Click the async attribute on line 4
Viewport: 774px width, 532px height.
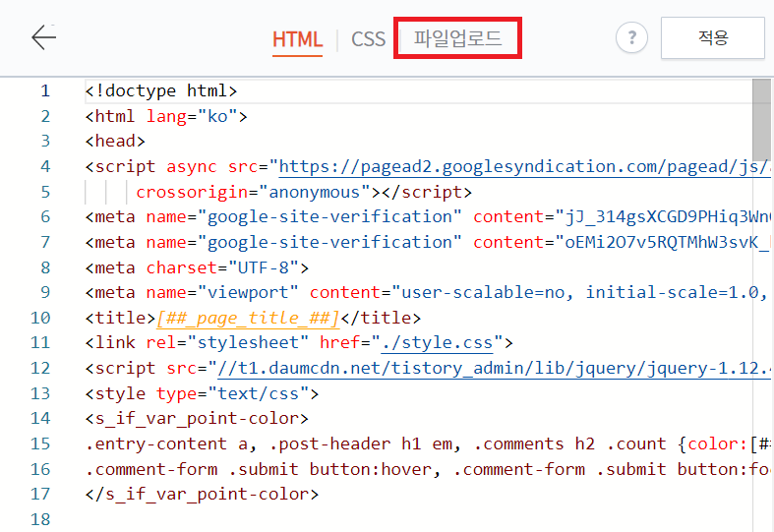pos(192,167)
